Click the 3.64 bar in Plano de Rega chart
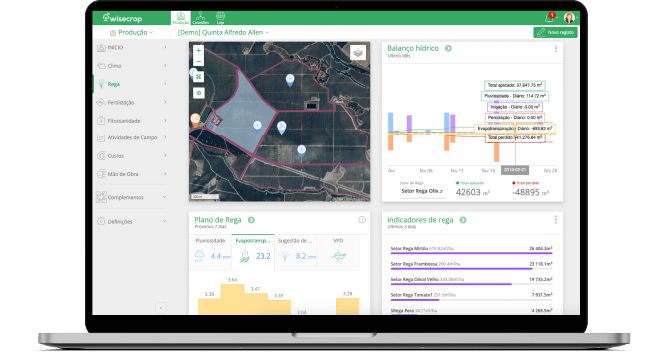 coord(232,299)
